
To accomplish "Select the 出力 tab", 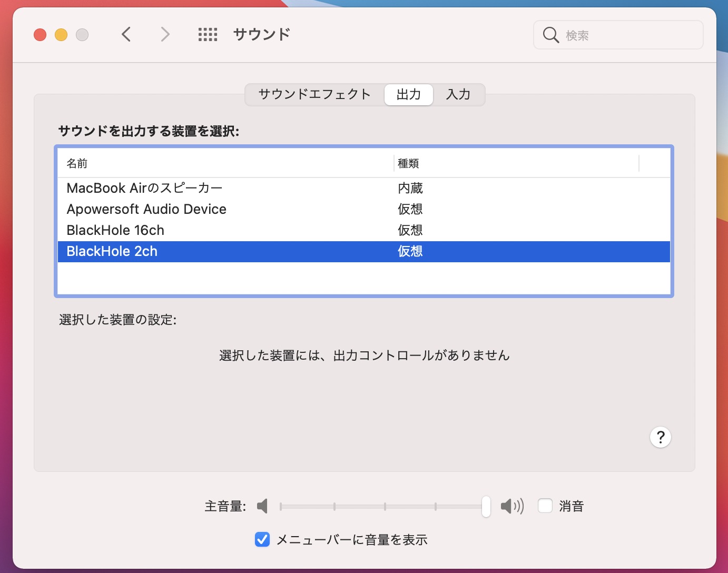I will (409, 95).
